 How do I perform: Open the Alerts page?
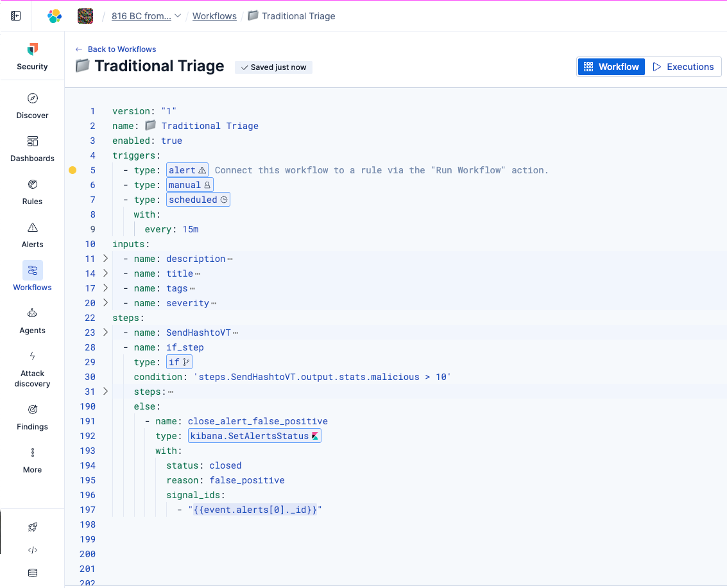[x=32, y=234]
